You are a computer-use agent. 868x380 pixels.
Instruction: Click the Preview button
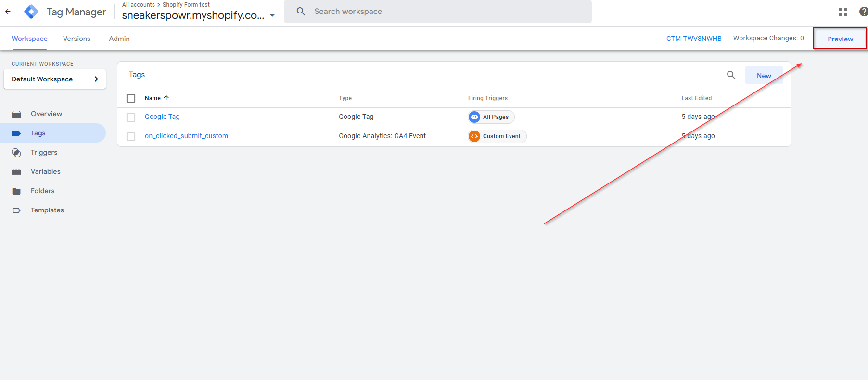click(x=840, y=39)
